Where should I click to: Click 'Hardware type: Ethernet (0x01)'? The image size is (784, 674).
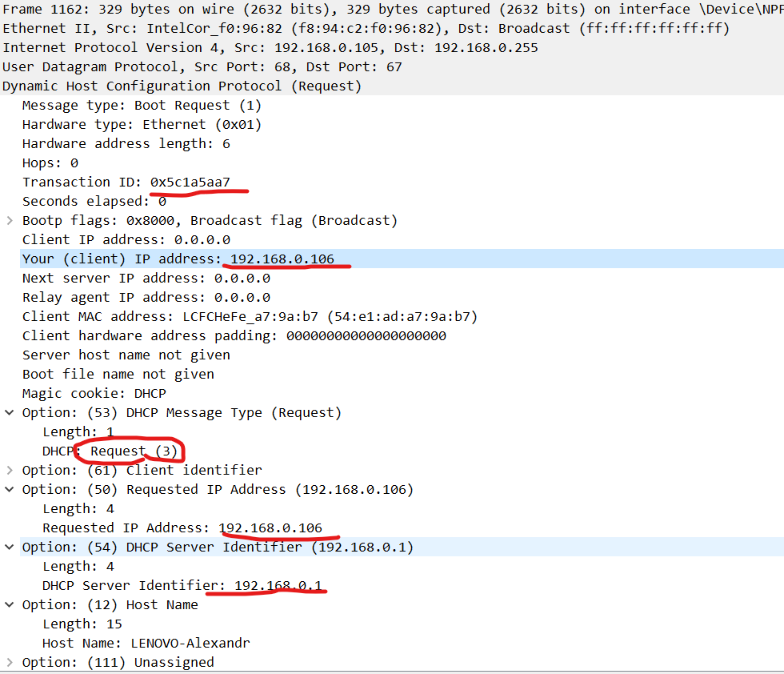[x=142, y=125]
